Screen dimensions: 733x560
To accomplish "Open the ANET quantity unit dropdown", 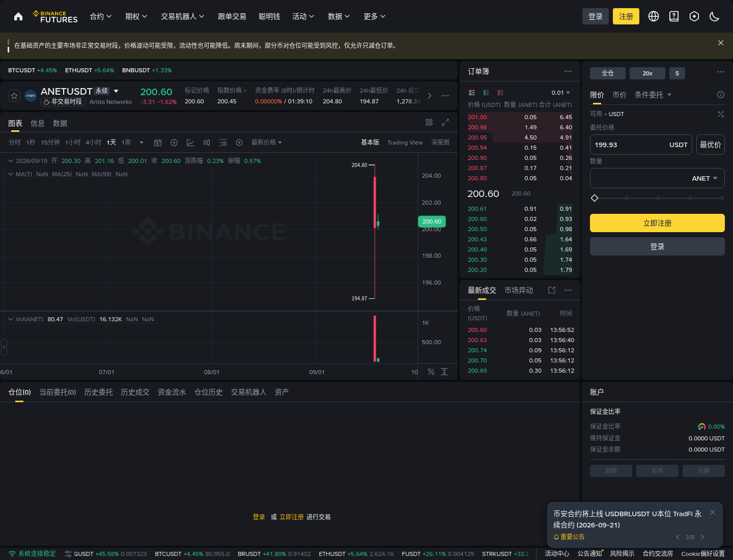I will coord(704,178).
